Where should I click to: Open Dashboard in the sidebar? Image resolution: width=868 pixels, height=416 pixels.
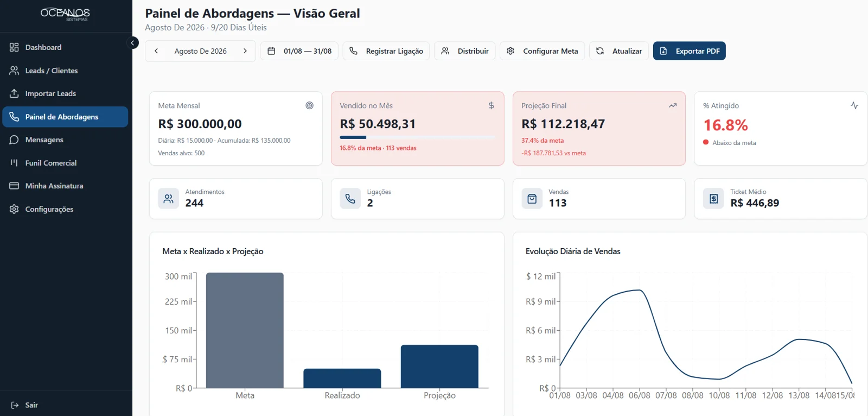pos(65,47)
